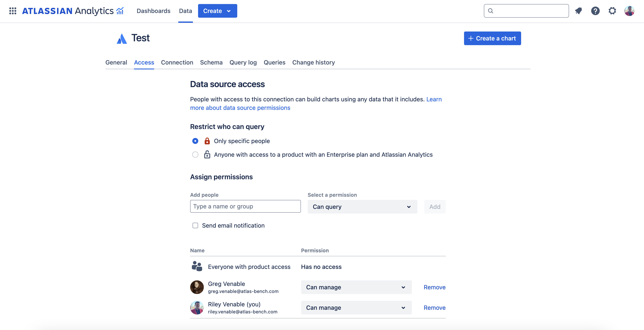Click Riley Venable's avatar

click(x=197, y=307)
